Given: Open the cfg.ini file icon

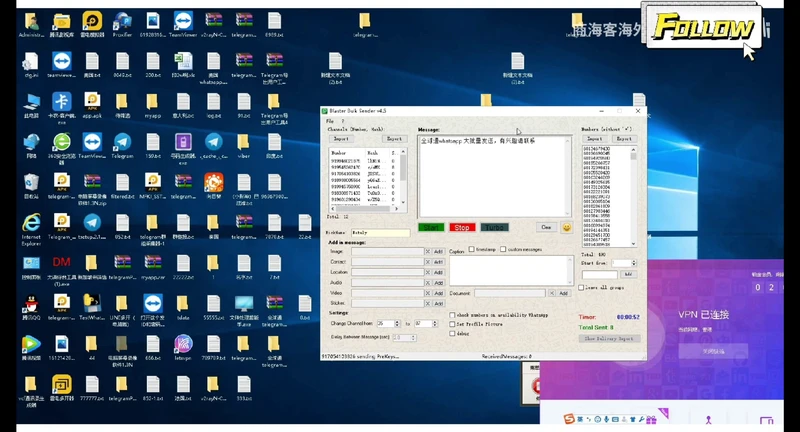Looking at the screenshot, I should pos(31,65).
